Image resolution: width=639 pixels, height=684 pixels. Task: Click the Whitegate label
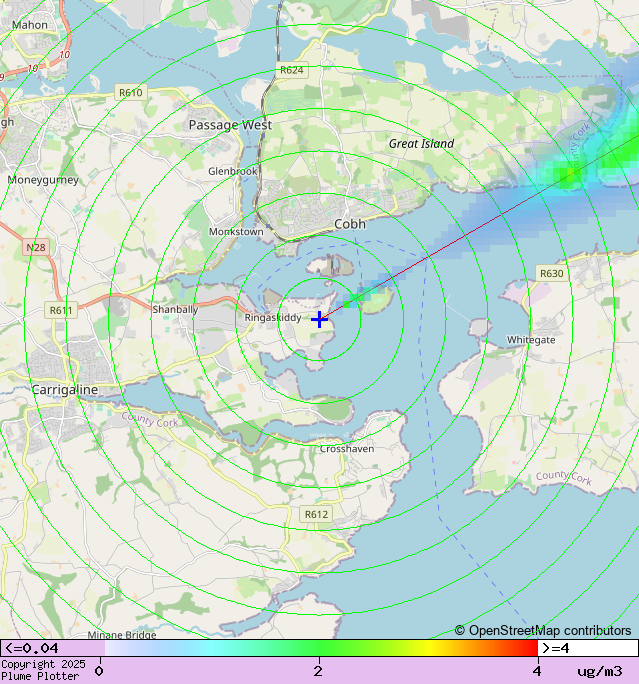pos(531,340)
